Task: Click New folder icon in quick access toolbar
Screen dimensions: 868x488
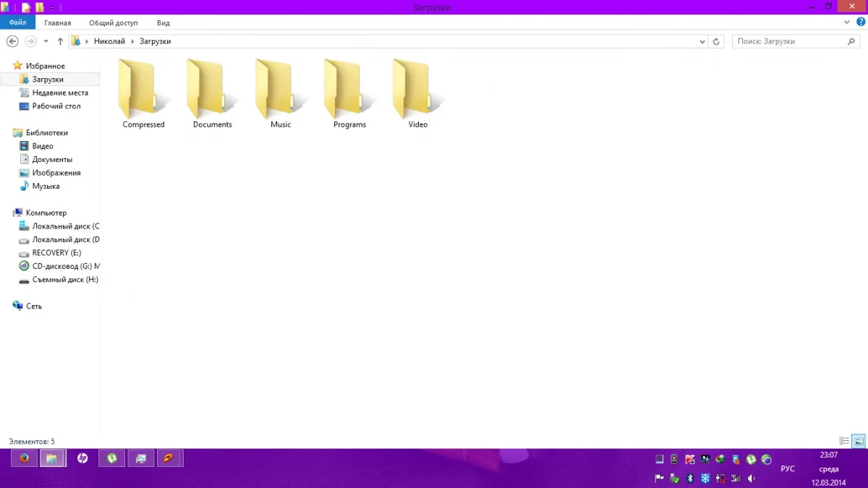Action: (x=40, y=7)
